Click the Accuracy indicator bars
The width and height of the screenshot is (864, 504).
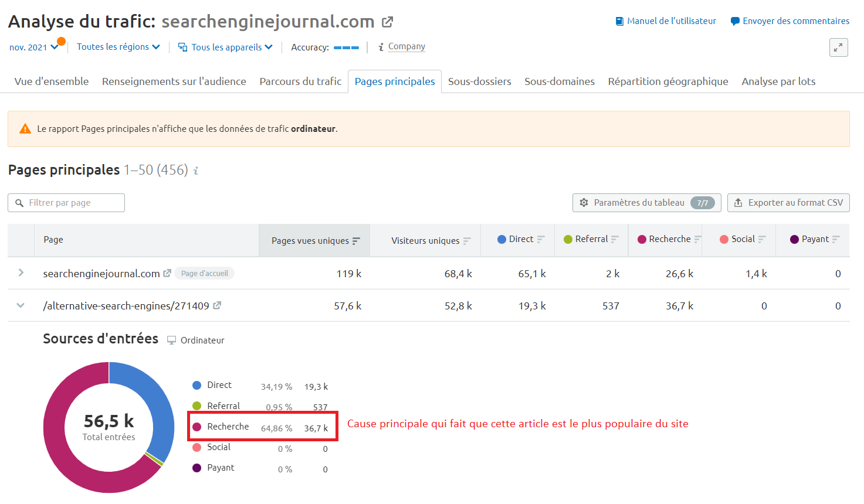[346, 47]
